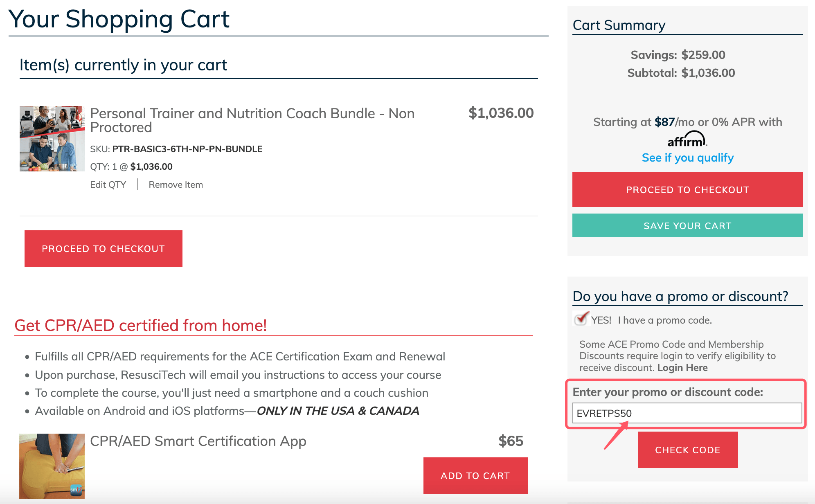Click the CHECK CODE button
This screenshot has width=815, height=504.
coord(688,450)
